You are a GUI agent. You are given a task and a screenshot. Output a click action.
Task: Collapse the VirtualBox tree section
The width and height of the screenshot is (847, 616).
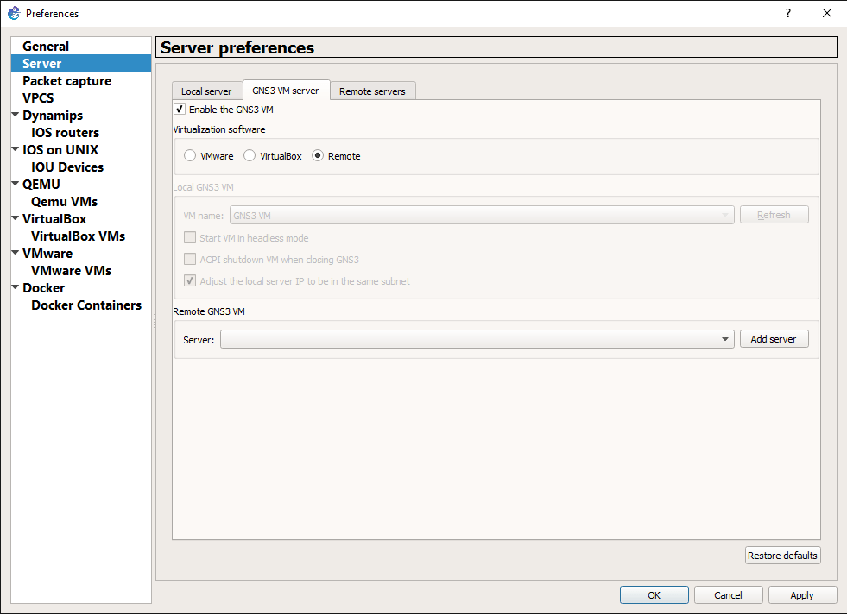[x=16, y=218]
